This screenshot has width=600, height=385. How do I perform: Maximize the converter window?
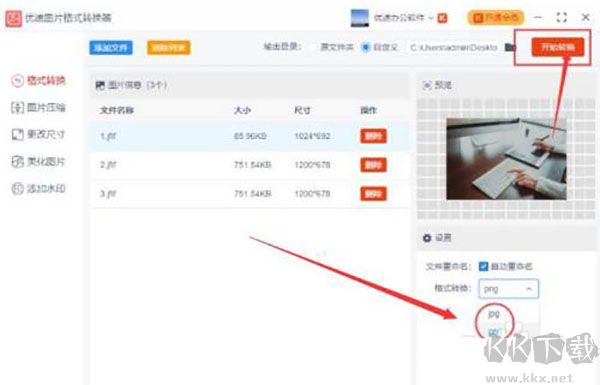561,18
